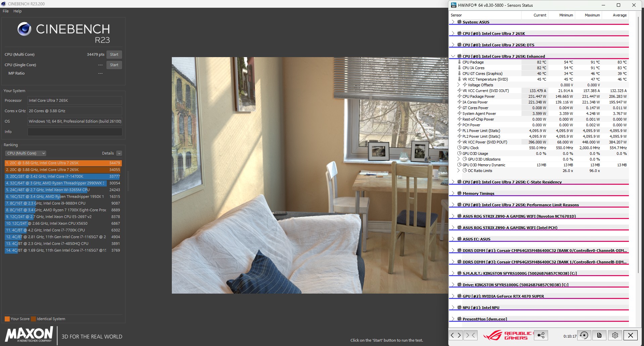Start the CPU Multi Core test
Image resolution: width=644 pixels, height=346 pixels.
[114, 54]
